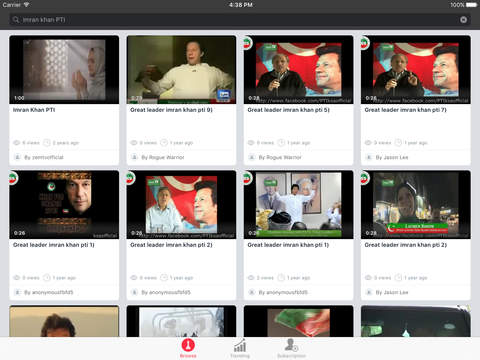Click the '2 years ago' timestamp
Viewport: 480px width, 360px height.
coord(66,143)
